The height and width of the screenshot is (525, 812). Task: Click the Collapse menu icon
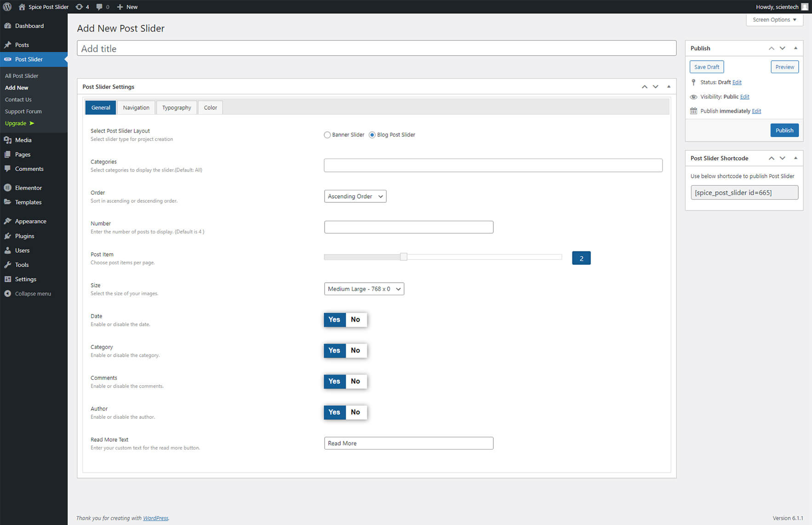pyautogui.click(x=7, y=294)
